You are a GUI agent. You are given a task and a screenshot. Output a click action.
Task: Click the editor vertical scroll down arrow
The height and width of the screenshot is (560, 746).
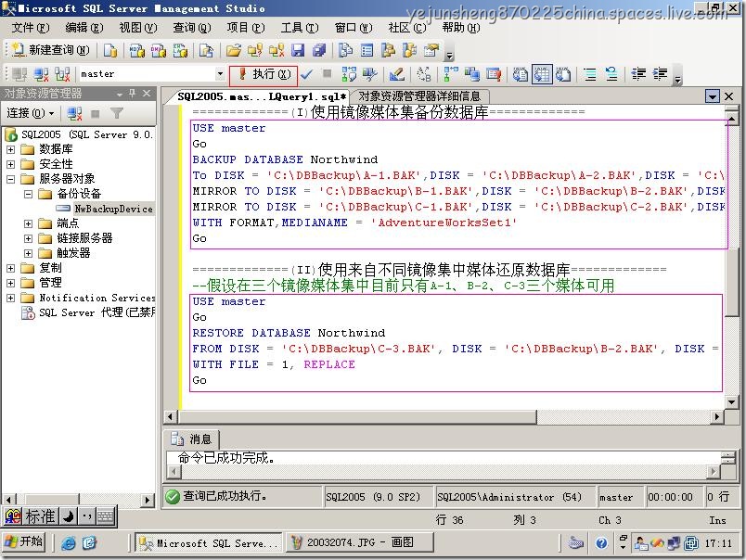click(732, 402)
